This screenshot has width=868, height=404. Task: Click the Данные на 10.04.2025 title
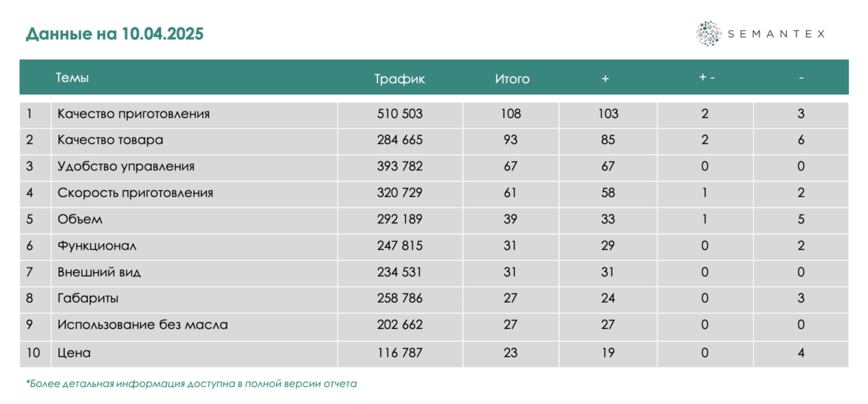point(114,34)
